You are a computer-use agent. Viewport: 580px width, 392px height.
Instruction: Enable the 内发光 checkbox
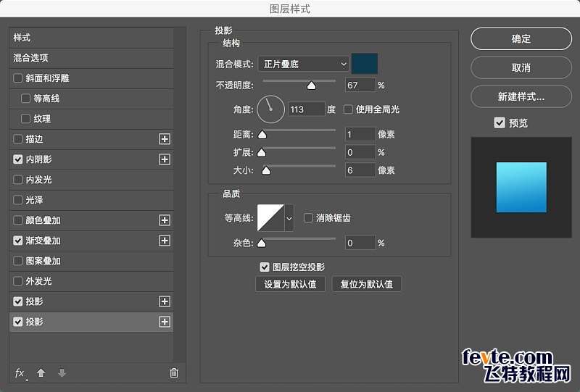(17, 180)
